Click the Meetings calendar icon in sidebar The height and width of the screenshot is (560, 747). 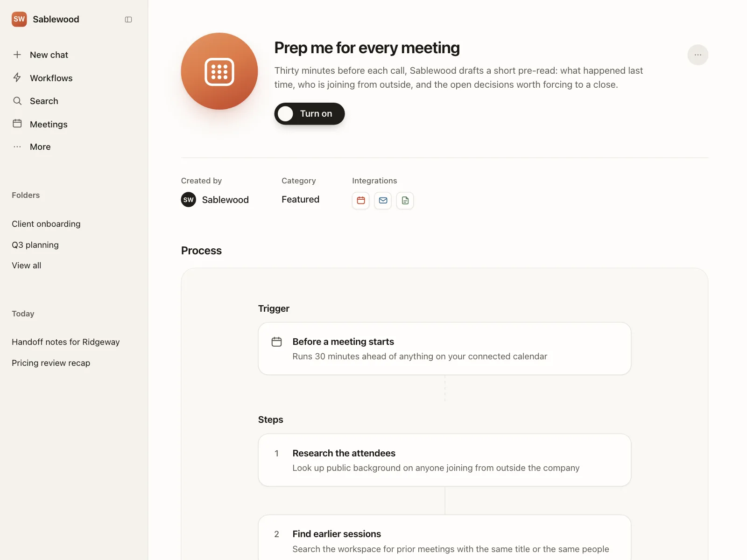click(17, 124)
